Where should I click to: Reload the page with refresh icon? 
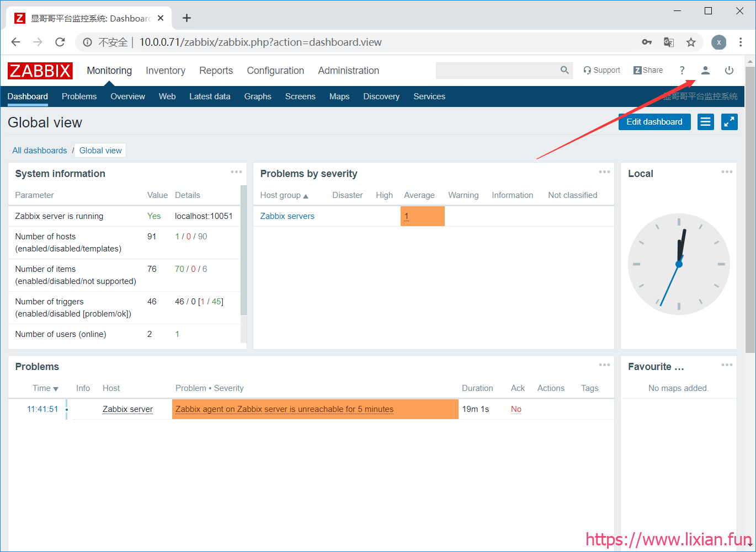60,42
